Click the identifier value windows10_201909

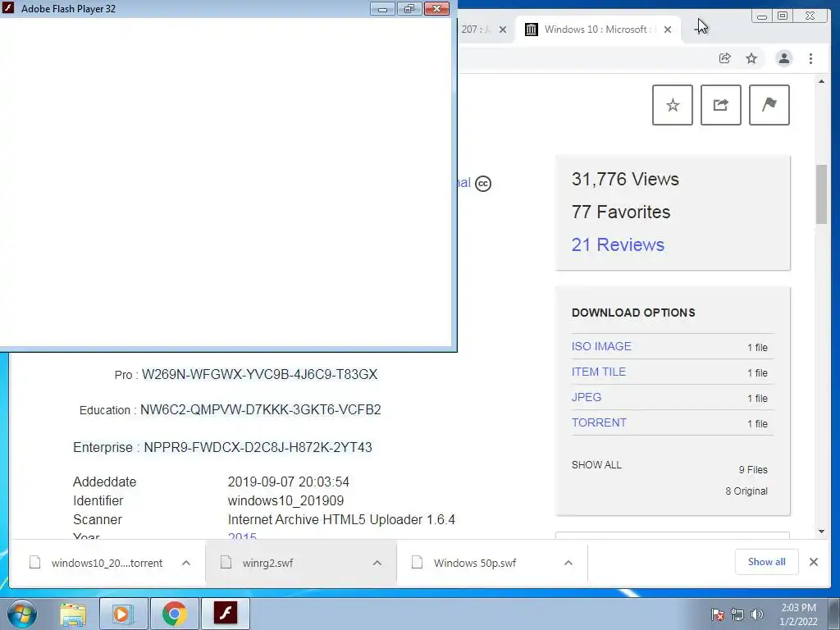[x=285, y=501]
